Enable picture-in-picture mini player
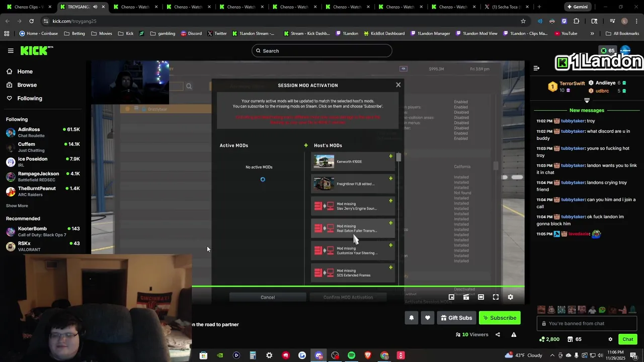644x362 pixels. click(x=451, y=297)
